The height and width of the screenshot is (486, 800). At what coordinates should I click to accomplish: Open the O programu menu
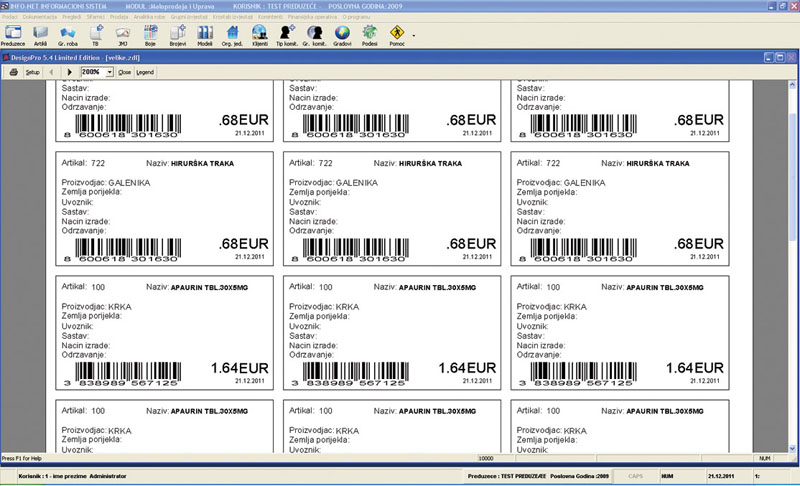pyautogui.click(x=356, y=17)
